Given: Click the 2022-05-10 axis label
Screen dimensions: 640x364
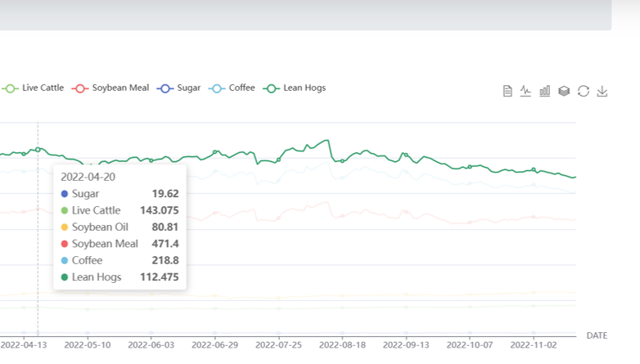Looking at the screenshot, I should click(88, 345).
